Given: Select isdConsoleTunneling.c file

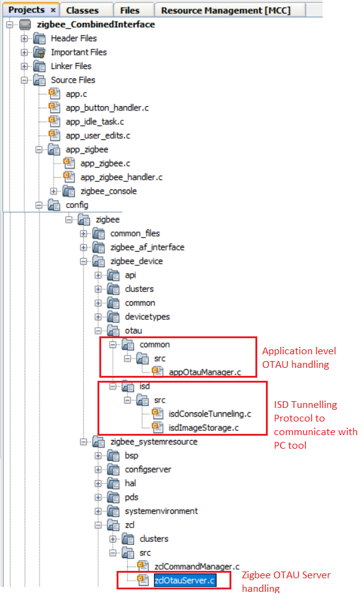Looking at the screenshot, I should pos(210,414).
